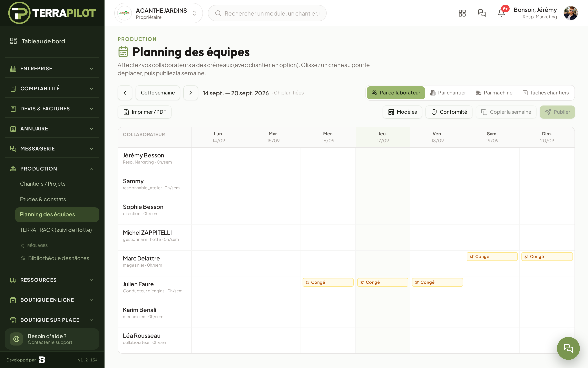Click the Jeu. 17/09 column header
The height and width of the screenshot is (368, 588).
[383, 137]
